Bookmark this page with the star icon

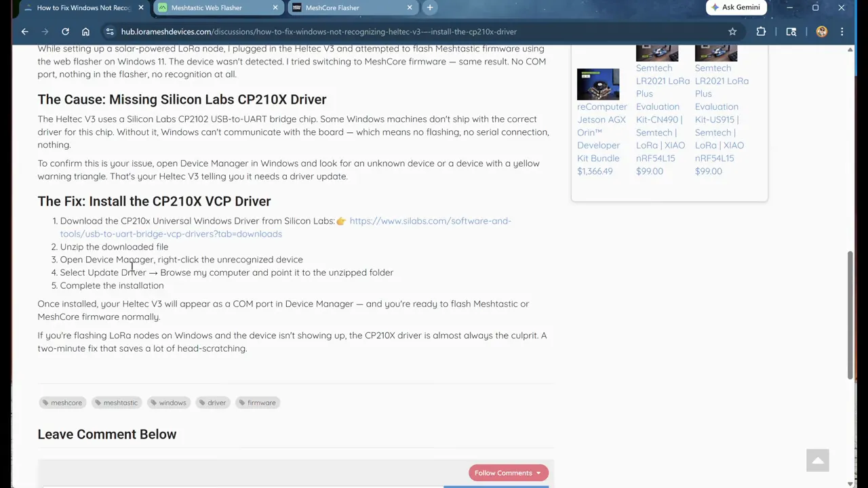[732, 31]
